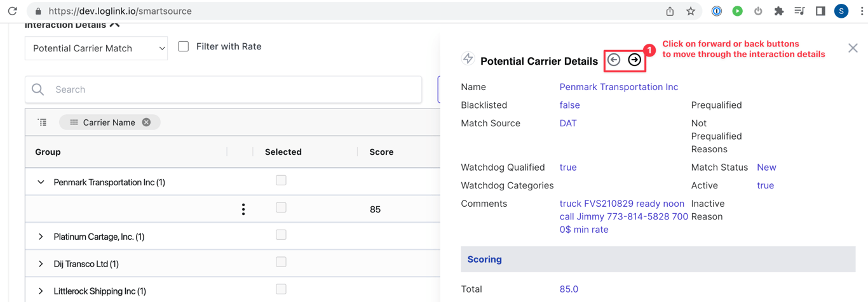Open the Potential Carrier Match dropdown
The width and height of the screenshot is (868, 302).
pos(96,48)
